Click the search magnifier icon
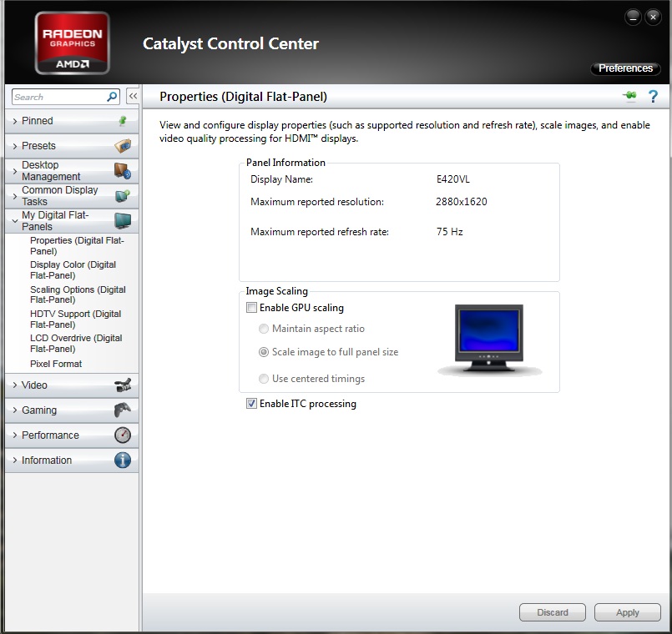 pyautogui.click(x=112, y=97)
